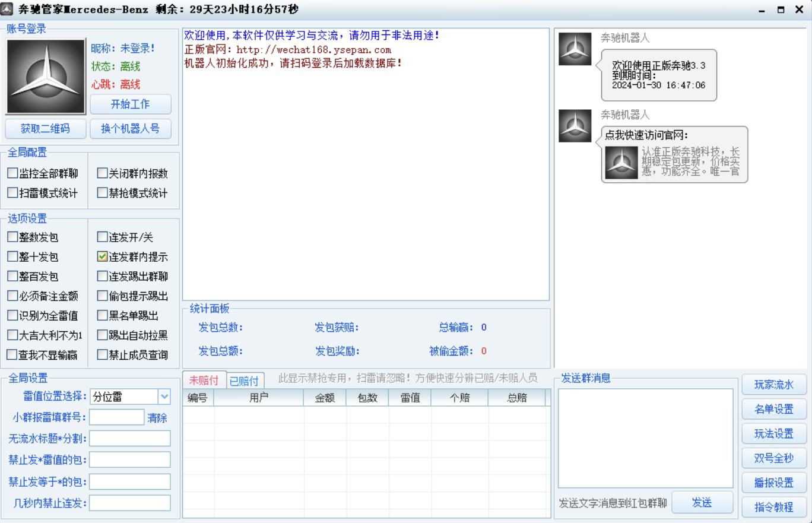Open 名单设置 button
This screenshot has width=812, height=523.
(774, 409)
